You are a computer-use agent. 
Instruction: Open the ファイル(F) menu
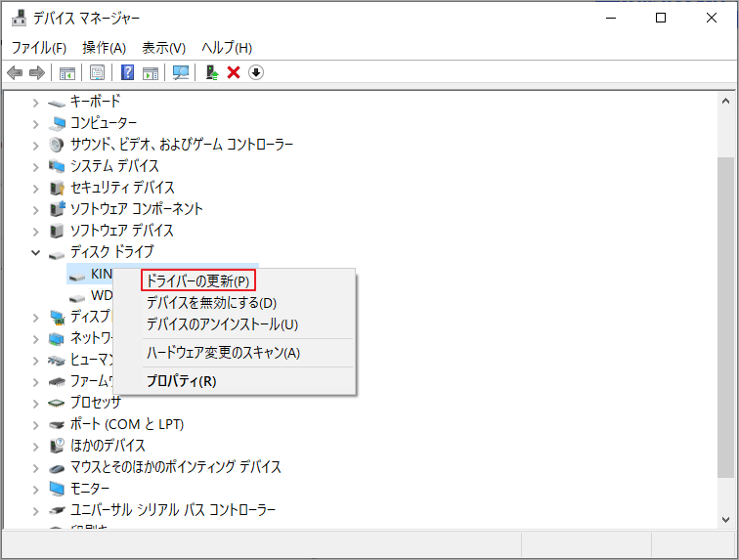[x=39, y=48]
